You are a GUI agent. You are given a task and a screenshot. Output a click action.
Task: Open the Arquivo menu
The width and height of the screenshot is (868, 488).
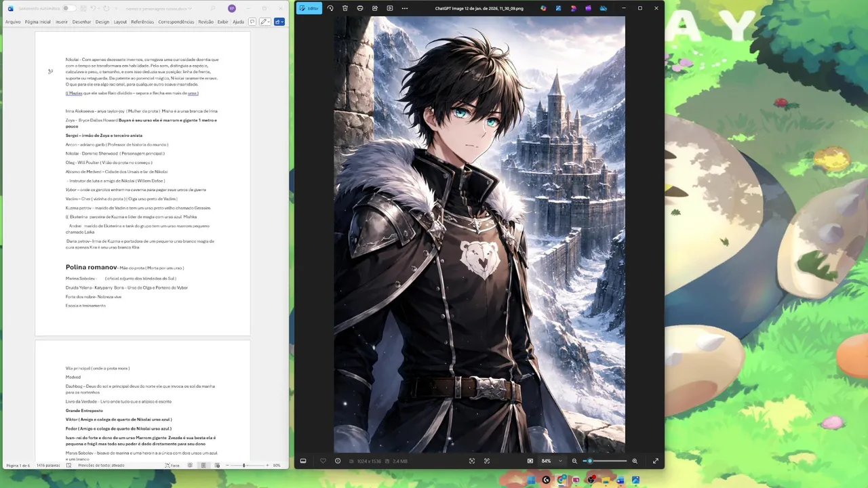tap(13, 22)
